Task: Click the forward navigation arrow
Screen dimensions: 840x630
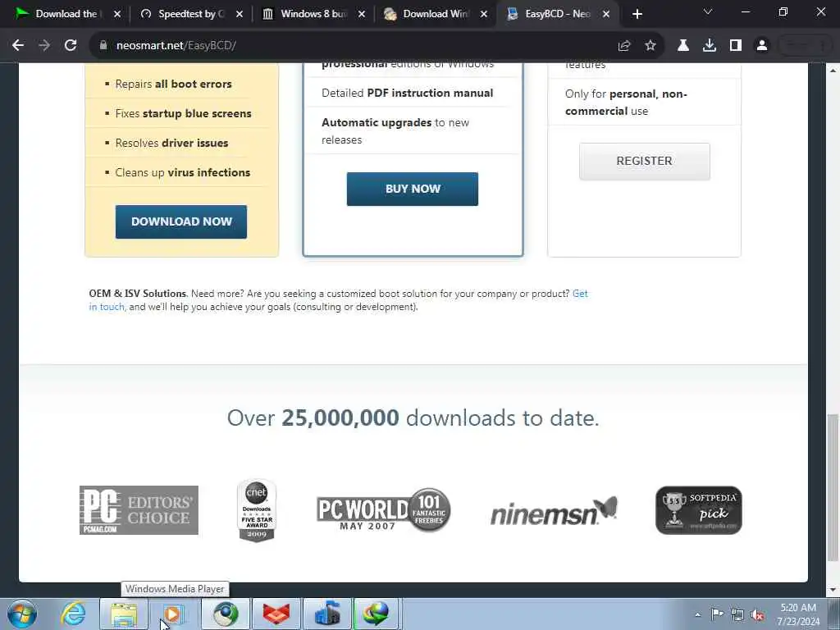Action: pyautogui.click(x=44, y=46)
